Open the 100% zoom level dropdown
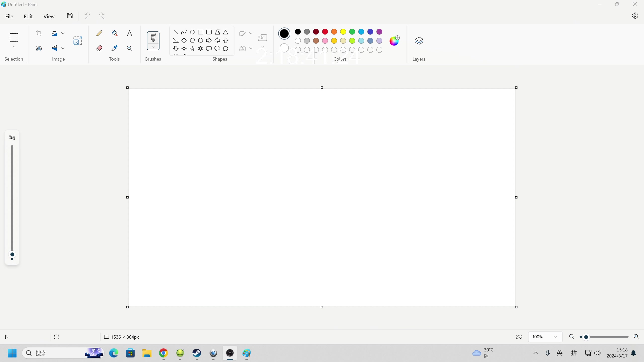Viewport: 644px width, 362px height. click(545, 337)
